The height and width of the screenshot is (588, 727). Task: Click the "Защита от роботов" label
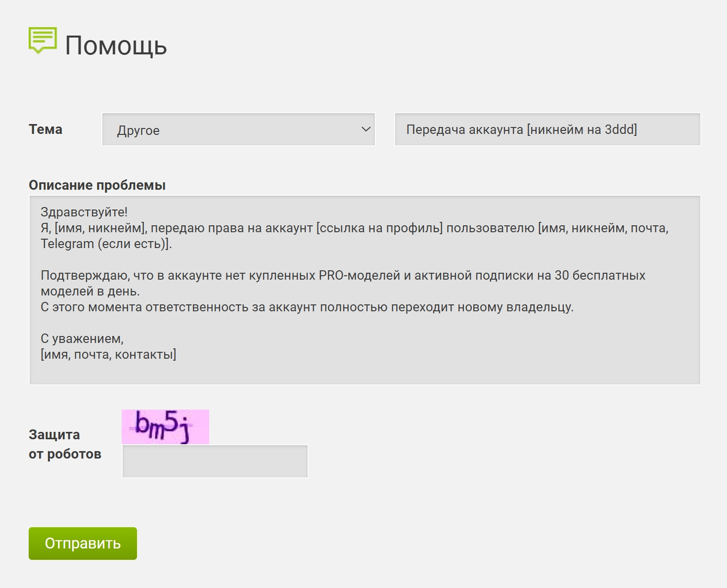pos(65,444)
